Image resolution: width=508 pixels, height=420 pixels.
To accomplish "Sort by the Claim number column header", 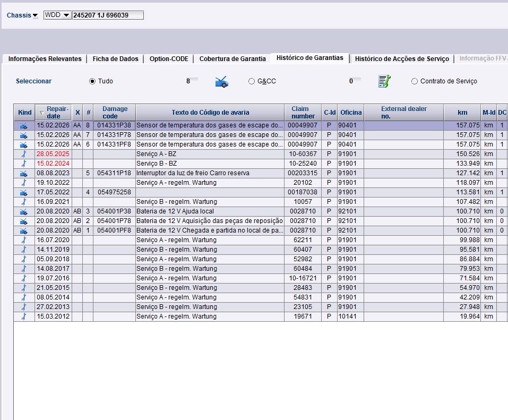I will (303, 113).
